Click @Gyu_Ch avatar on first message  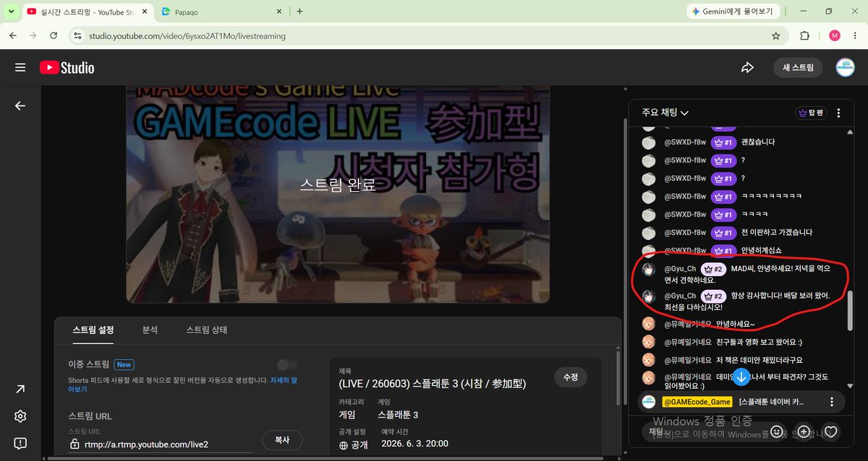click(x=649, y=269)
